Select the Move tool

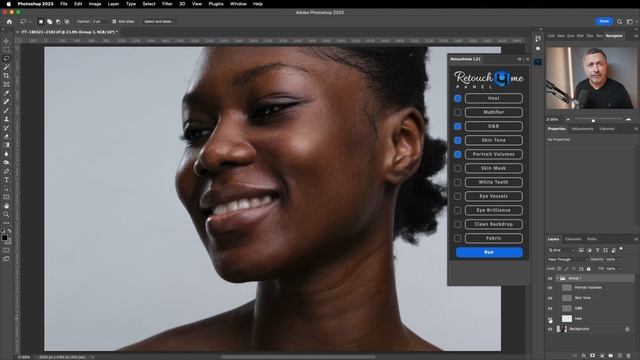(6, 41)
